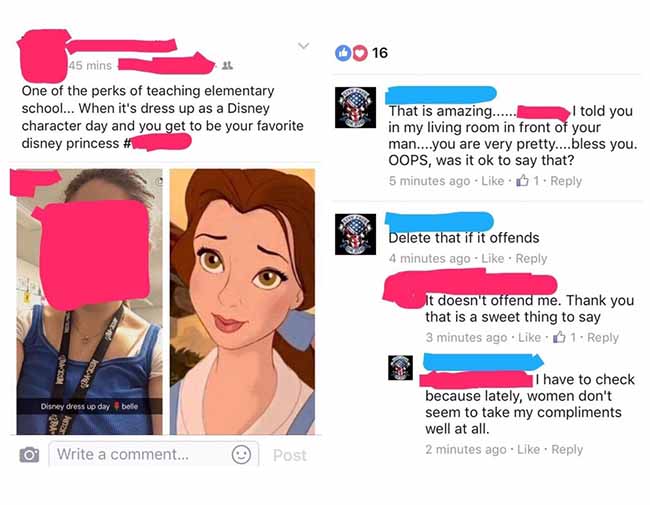The image size is (650, 505).
Task: Reply to the 5 minutes ago comment
Action: [x=566, y=181]
